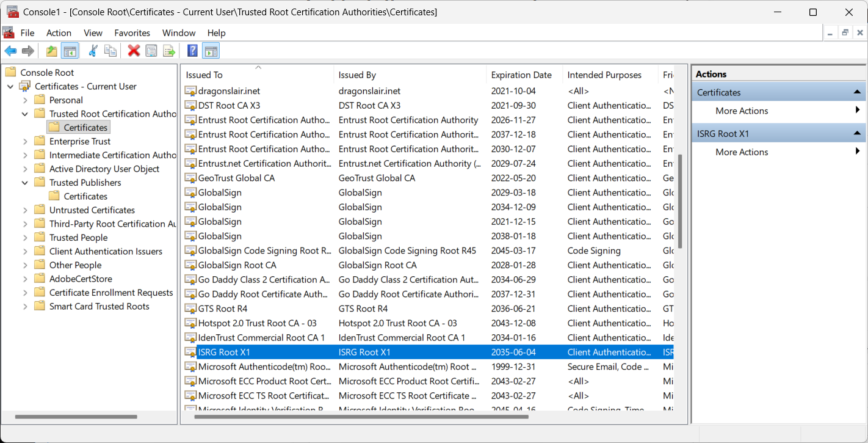This screenshot has height=443, width=868.
Task: Click the IdenTrust Commercial Root CA 1 certificate icon
Action: pyautogui.click(x=190, y=338)
